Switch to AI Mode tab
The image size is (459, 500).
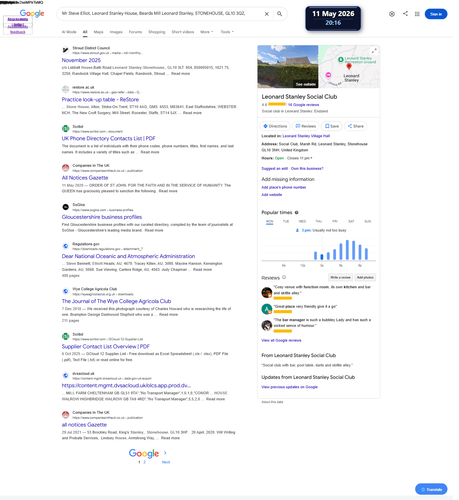click(x=69, y=32)
